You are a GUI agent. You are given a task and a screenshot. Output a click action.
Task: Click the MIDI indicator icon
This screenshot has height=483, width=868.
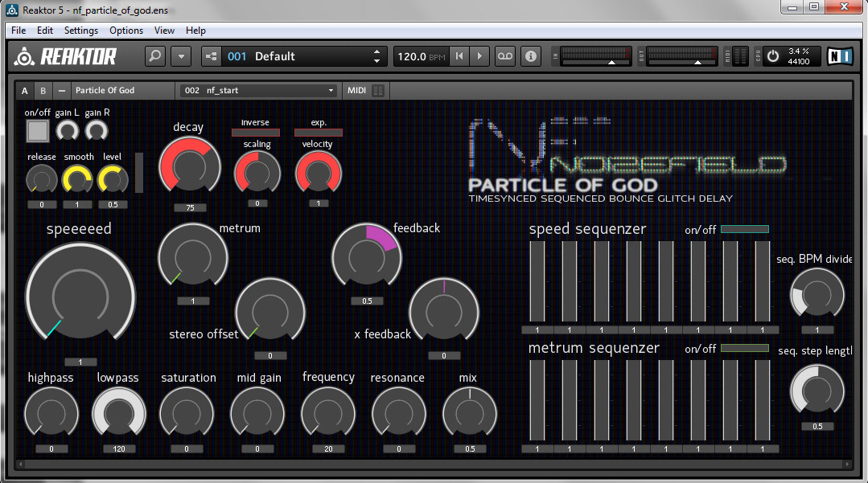pyautogui.click(x=378, y=91)
